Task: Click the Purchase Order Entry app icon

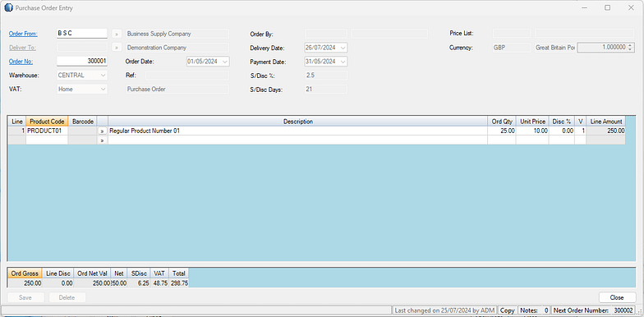Action: tap(8, 8)
